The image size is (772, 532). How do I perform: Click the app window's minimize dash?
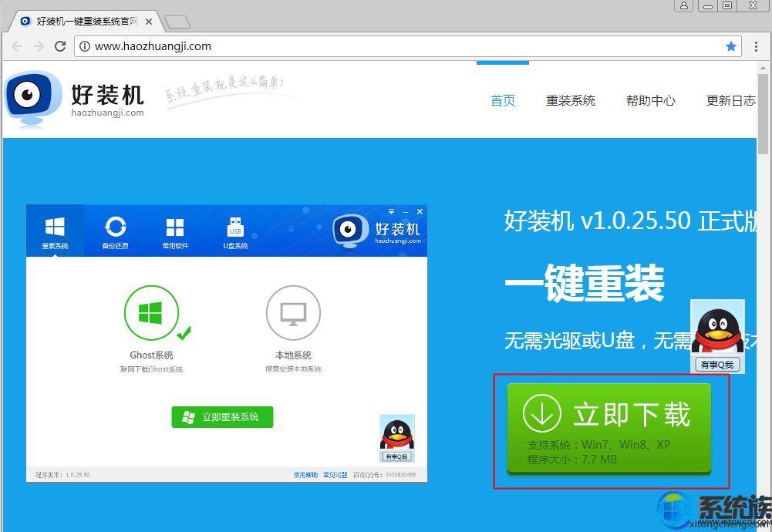406,211
